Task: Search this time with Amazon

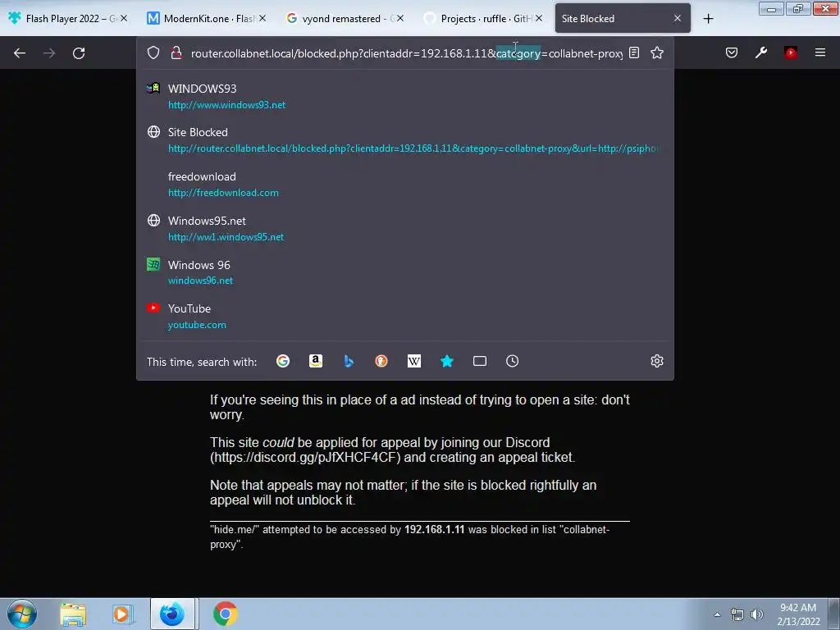Action: (316, 361)
